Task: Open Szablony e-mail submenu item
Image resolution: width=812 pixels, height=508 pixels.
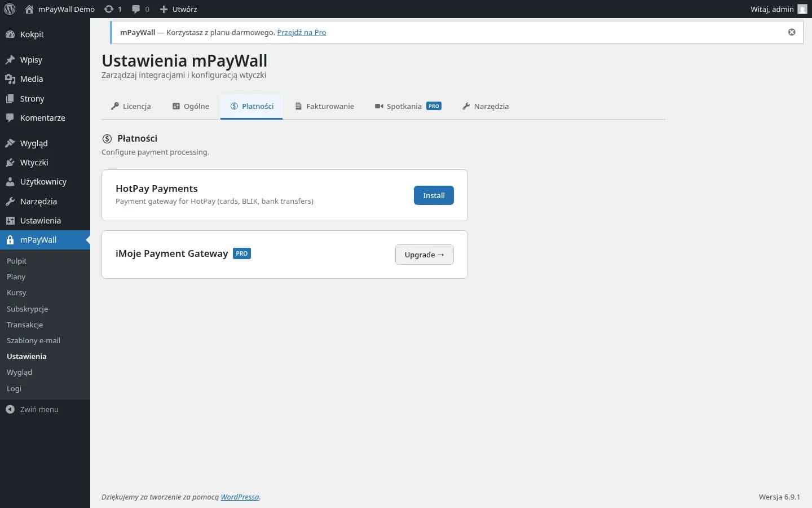Action: (x=33, y=340)
